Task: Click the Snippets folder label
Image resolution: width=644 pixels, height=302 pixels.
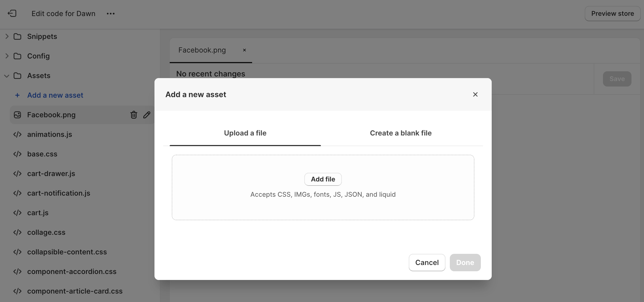Action: [42, 36]
